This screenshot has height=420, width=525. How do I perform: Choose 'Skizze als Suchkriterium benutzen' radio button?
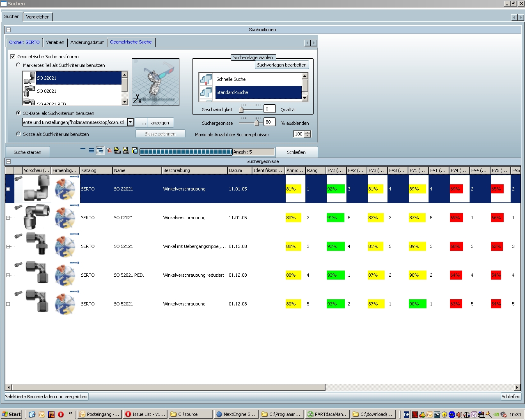(18, 134)
